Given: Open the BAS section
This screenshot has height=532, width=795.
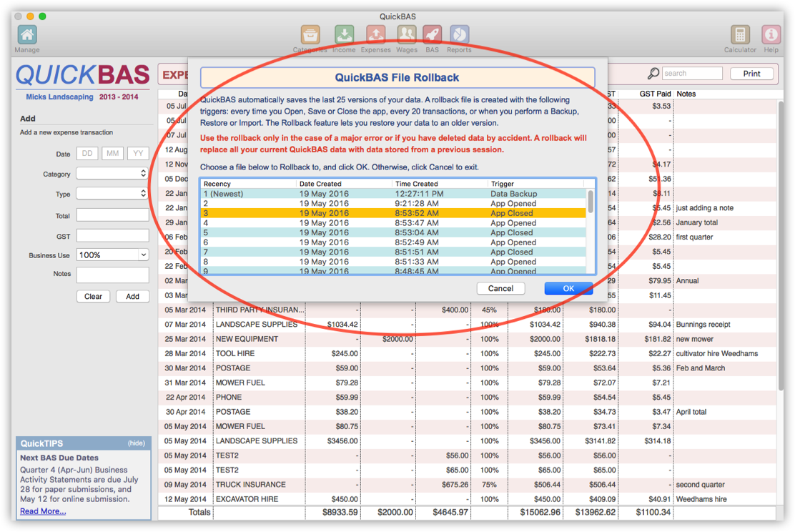Looking at the screenshot, I should click(x=433, y=36).
